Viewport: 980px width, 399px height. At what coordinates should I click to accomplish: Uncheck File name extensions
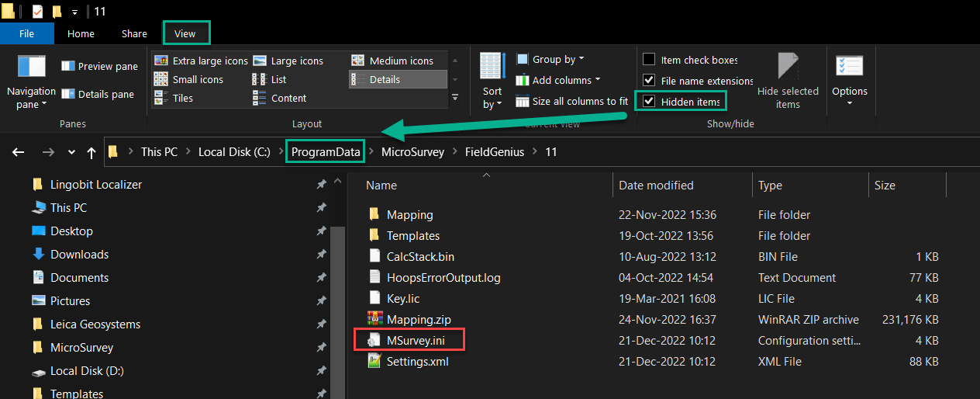(649, 81)
